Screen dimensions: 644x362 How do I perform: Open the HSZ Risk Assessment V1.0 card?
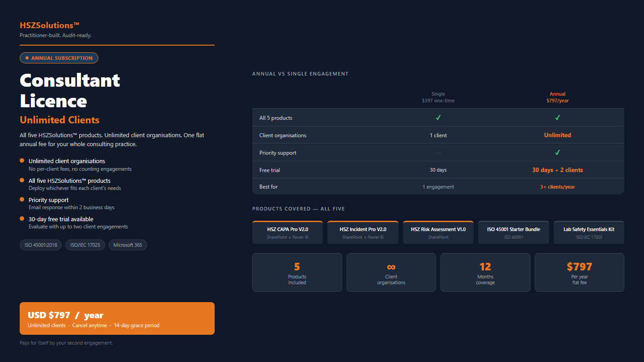[x=438, y=232]
